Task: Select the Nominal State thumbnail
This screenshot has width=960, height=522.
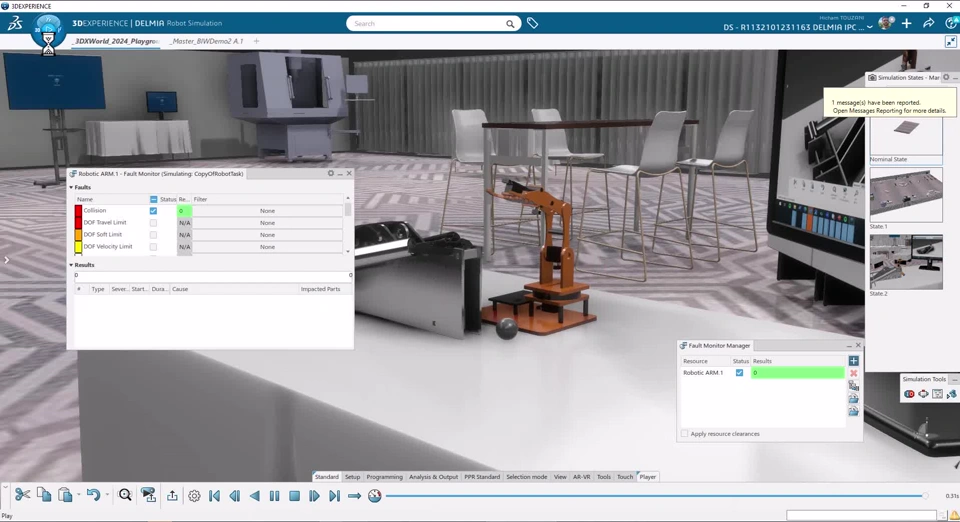Action: [x=906, y=137]
